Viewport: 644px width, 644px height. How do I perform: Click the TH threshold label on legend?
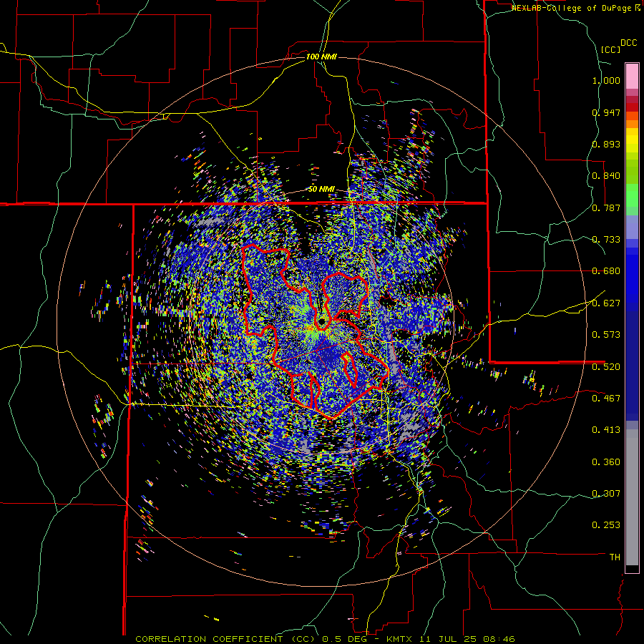[x=615, y=557]
